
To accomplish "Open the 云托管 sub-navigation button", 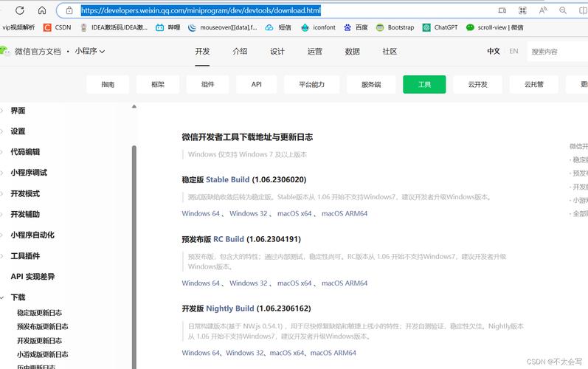I will click(533, 84).
